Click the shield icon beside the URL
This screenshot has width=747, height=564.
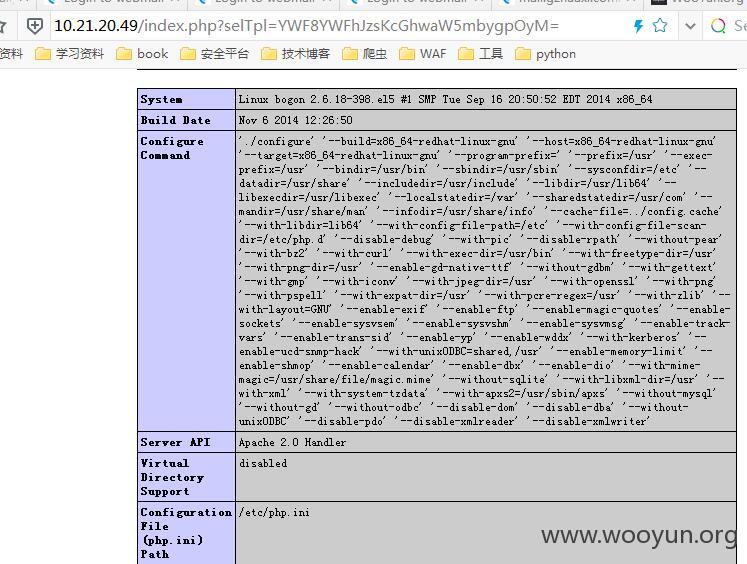(35, 26)
